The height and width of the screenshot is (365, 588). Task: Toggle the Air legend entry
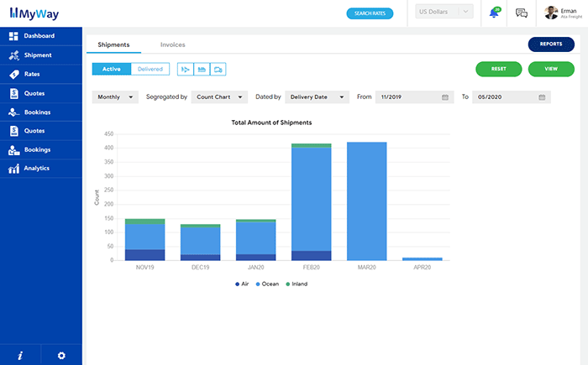coord(242,284)
